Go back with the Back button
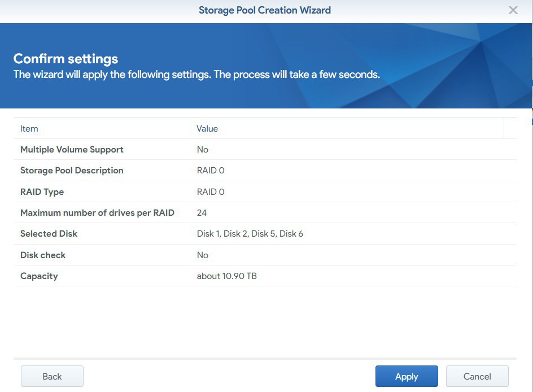533x392 pixels. click(52, 376)
